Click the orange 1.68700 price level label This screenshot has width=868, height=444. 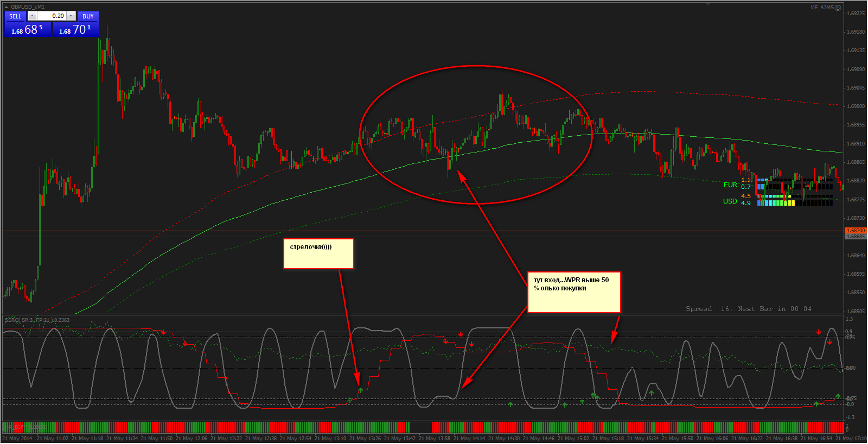856,231
